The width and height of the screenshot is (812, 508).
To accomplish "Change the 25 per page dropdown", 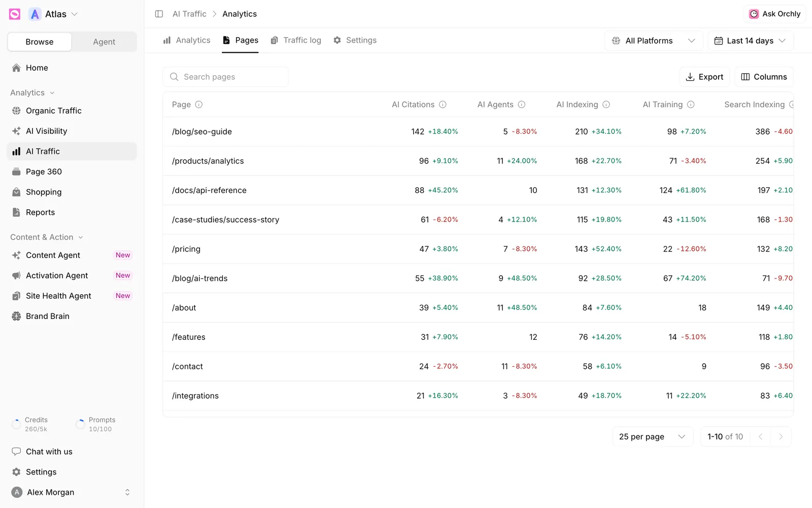I will coord(653,437).
